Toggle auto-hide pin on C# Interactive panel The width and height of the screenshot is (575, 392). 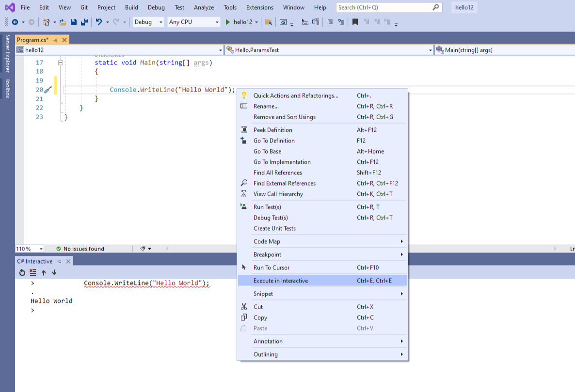(59, 261)
